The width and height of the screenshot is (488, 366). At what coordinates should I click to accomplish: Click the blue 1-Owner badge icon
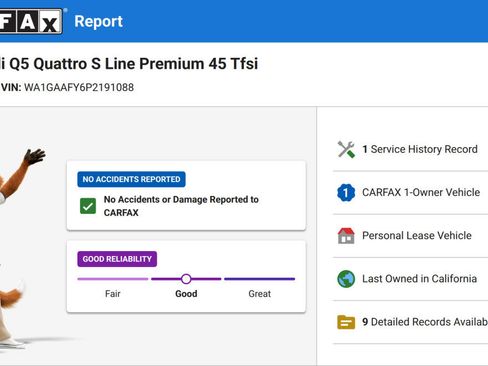[346, 192]
